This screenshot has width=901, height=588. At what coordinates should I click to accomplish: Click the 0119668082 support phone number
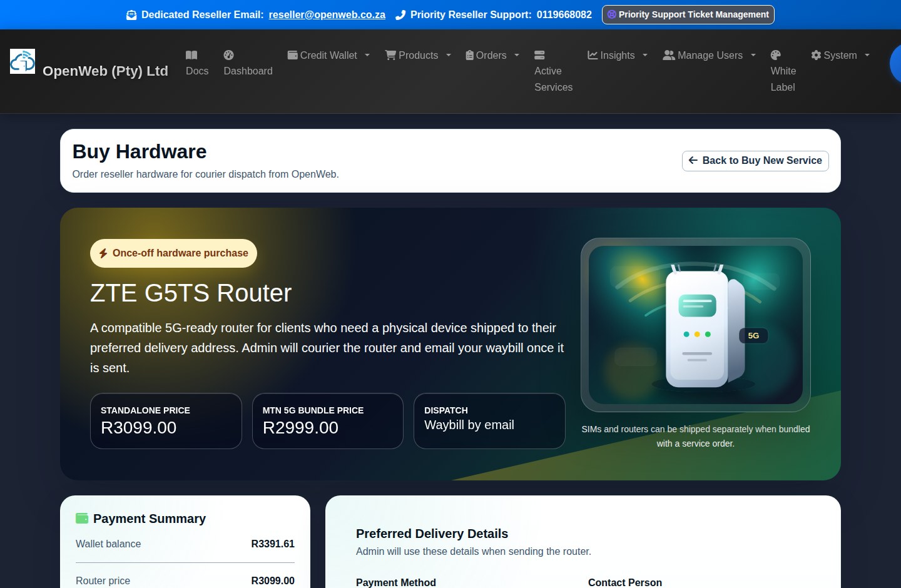(564, 14)
